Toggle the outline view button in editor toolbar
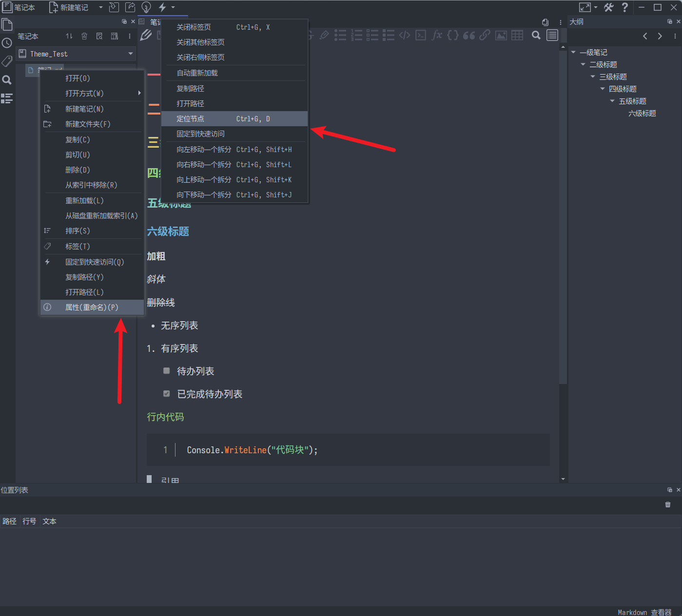 [552, 35]
